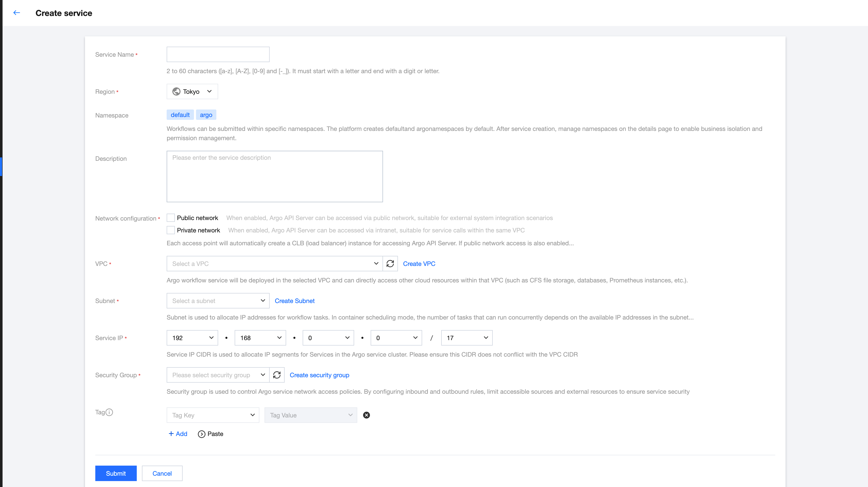The width and height of the screenshot is (868, 487).
Task: Open the Create VPC link
Action: click(419, 264)
